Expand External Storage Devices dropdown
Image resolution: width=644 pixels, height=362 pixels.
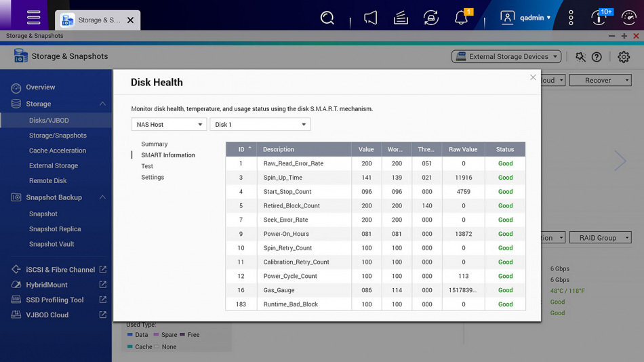pyautogui.click(x=506, y=57)
